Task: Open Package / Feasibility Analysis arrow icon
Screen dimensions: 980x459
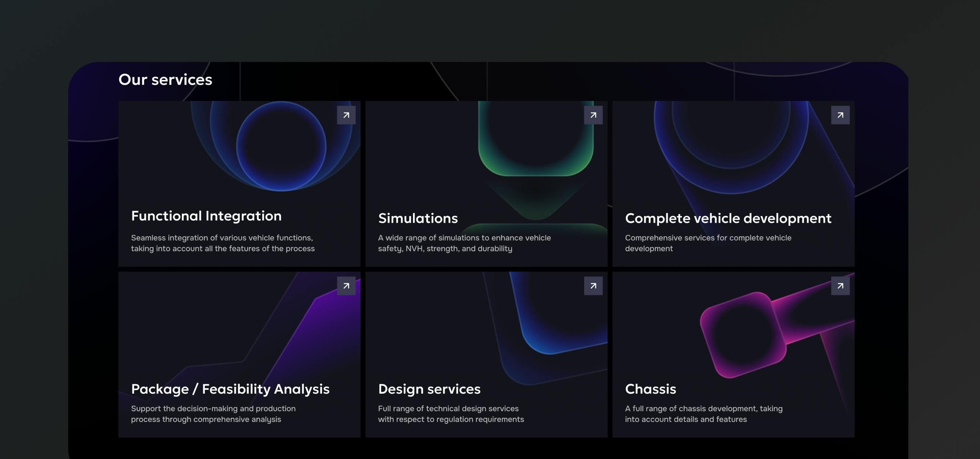Action: 346,286
